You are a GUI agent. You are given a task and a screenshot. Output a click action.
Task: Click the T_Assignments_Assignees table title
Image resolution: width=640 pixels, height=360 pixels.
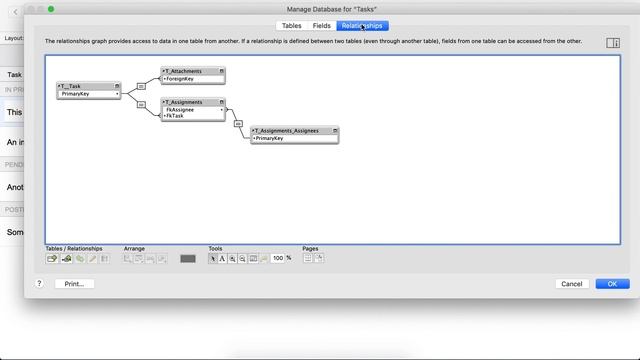tap(287, 131)
